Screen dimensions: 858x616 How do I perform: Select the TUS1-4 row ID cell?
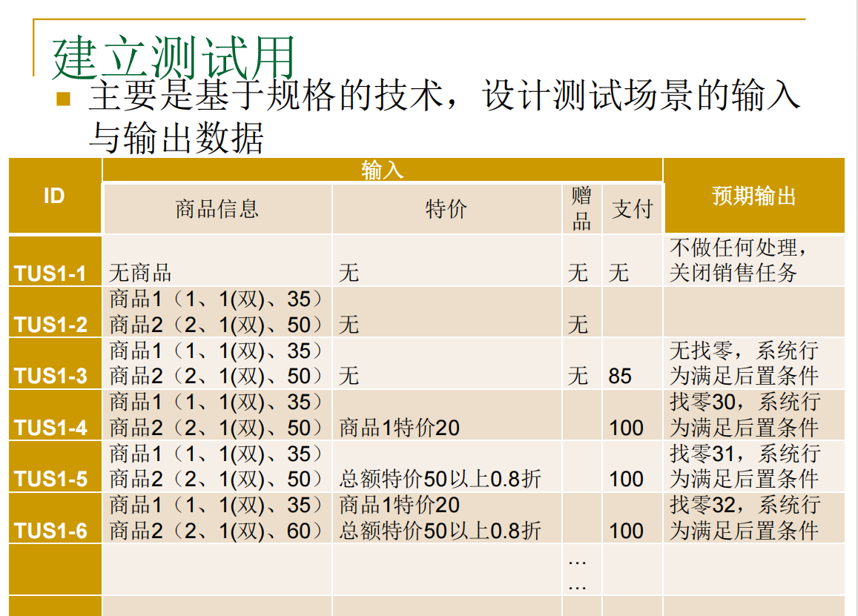coord(51,428)
